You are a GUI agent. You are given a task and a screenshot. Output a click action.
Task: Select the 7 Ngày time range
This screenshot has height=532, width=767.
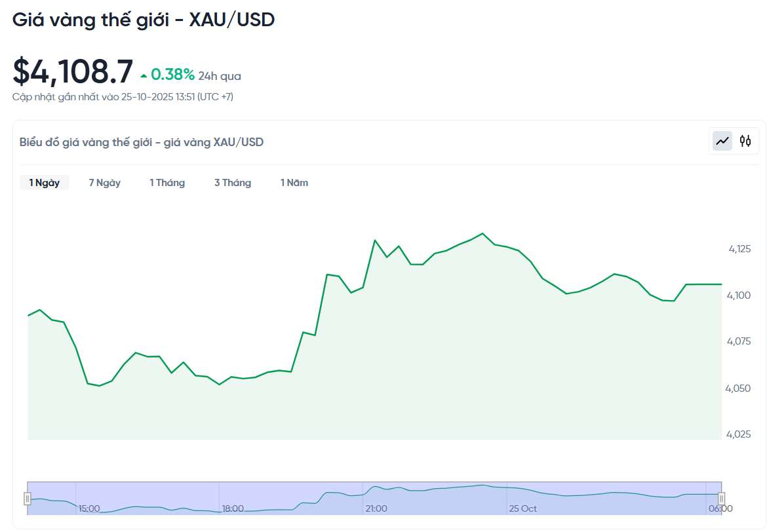(x=105, y=183)
